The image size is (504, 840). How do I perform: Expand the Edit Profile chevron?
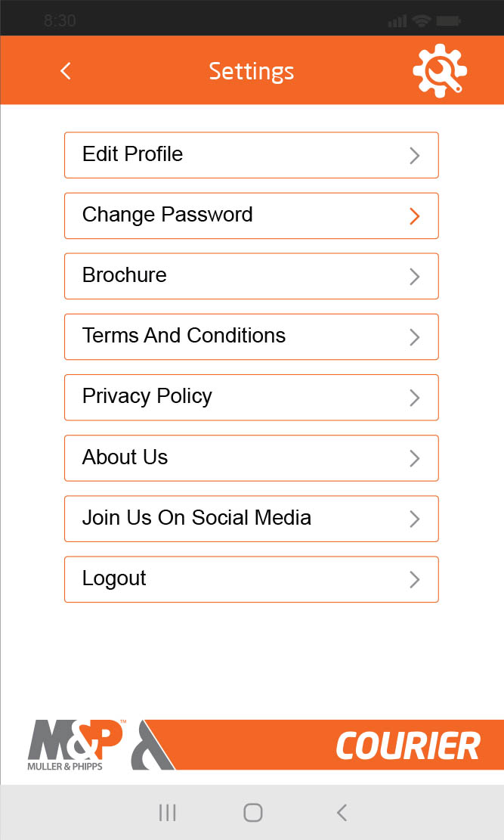tap(414, 156)
